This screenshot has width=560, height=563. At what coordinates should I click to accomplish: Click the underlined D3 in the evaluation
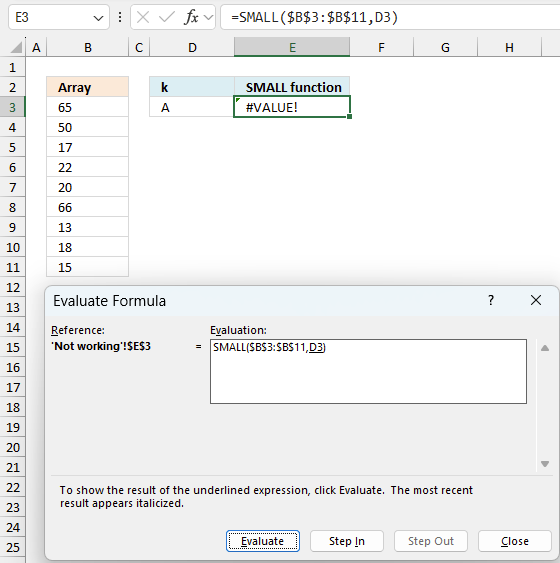point(317,347)
